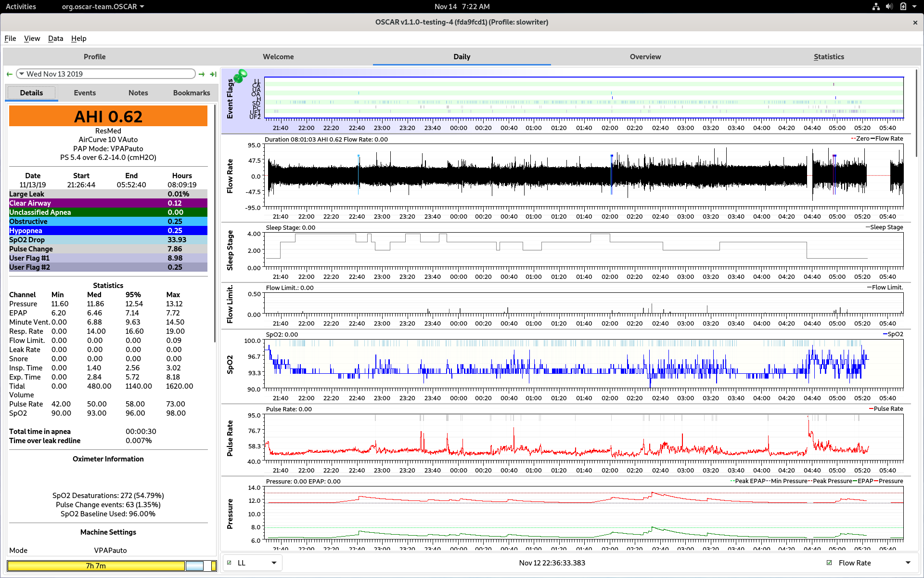Click the graph area vertical scrollbar
This screenshot has height=578, width=924.
(917, 113)
